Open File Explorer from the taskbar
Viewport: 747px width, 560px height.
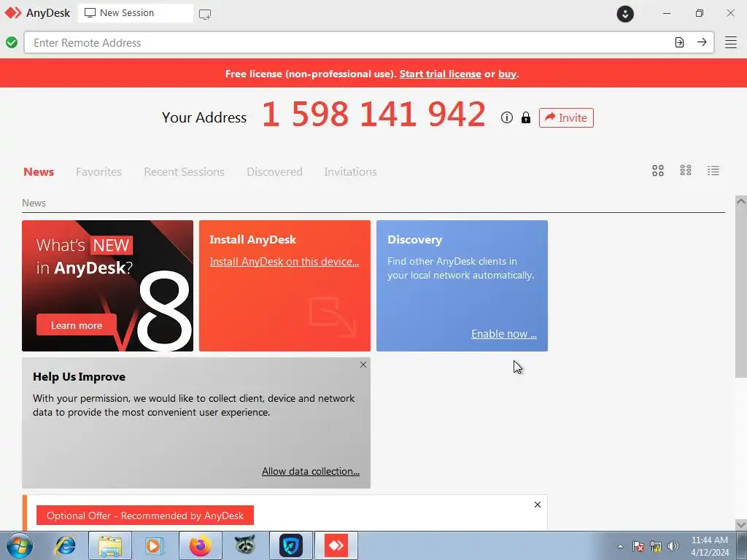pos(110,545)
